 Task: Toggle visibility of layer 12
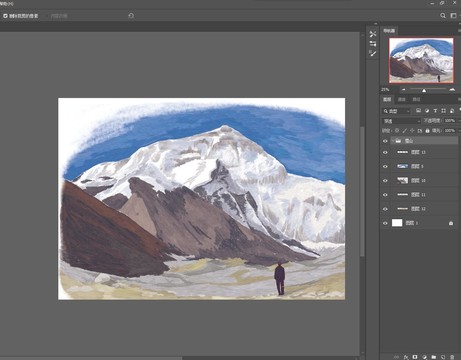[385, 209]
